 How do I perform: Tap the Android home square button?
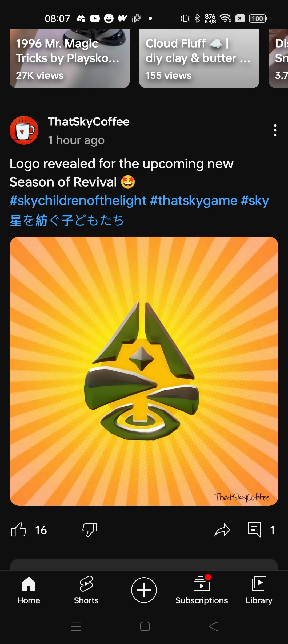pos(145,626)
